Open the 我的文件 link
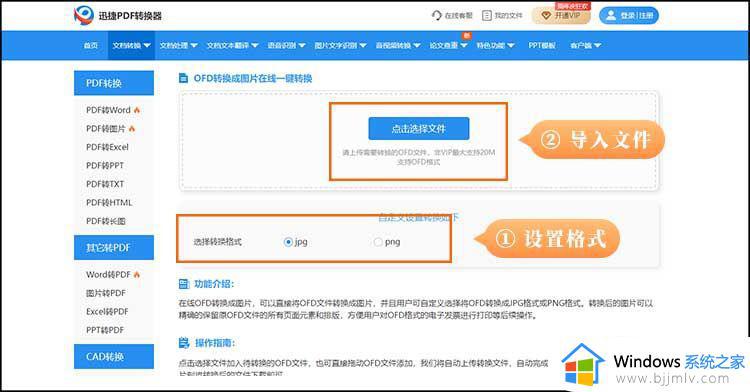The image size is (750, 392). [x=502, y=15]
